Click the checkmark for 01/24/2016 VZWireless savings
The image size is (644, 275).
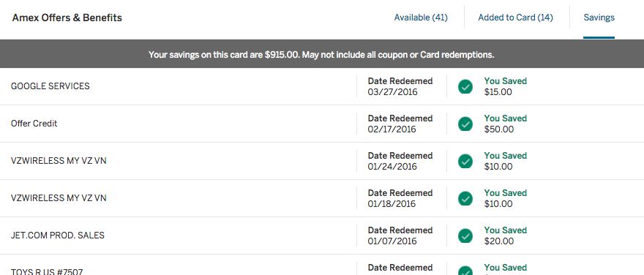(x=465, y=162)
